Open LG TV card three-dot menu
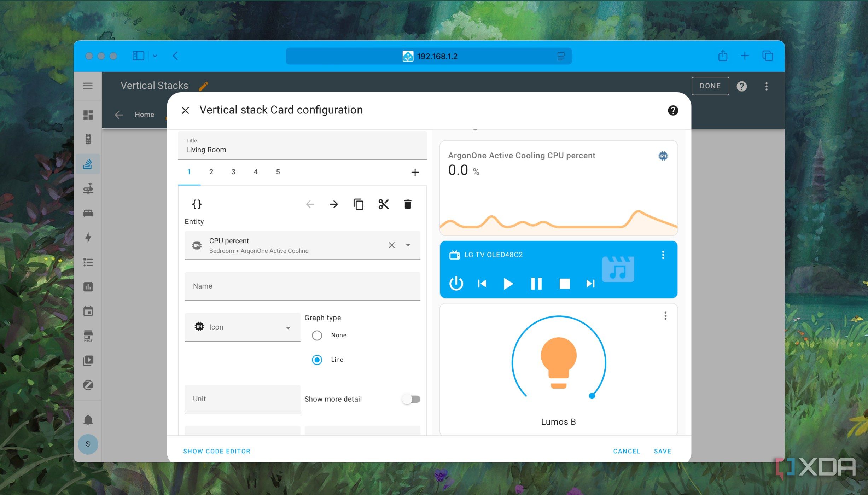This screenshot has height=495, width=868. tap(663, 255)
